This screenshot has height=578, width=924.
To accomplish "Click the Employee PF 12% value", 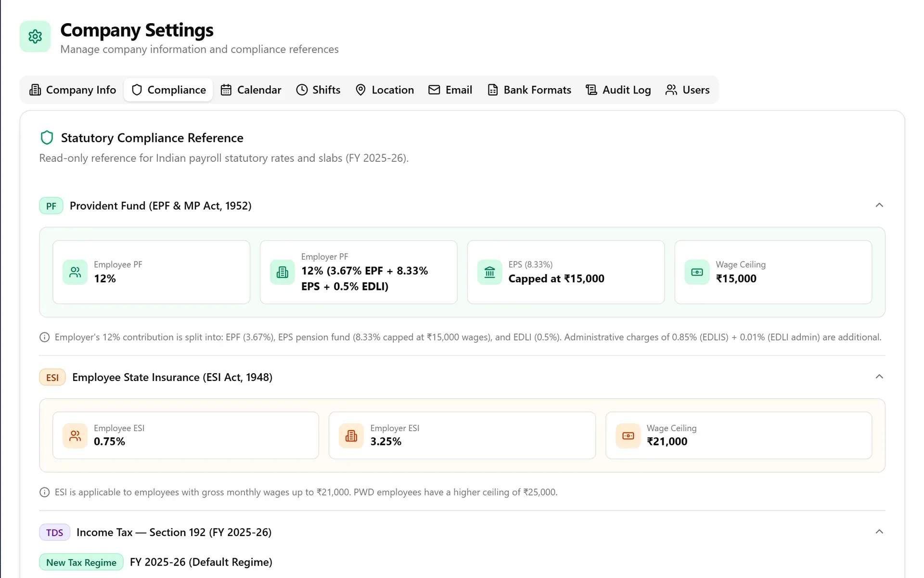I will click(x=105, y=279).
